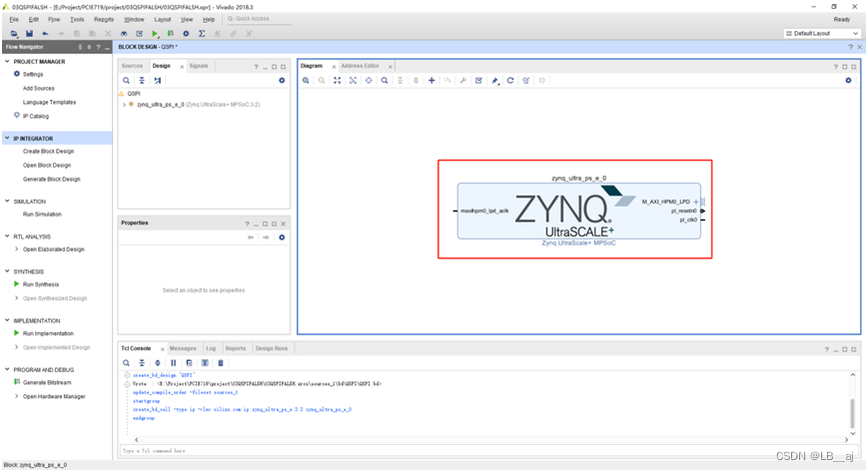Click the Sigma report icon in toolbar
The width and height of the screenshot is (868, 472).
[202, 34]
